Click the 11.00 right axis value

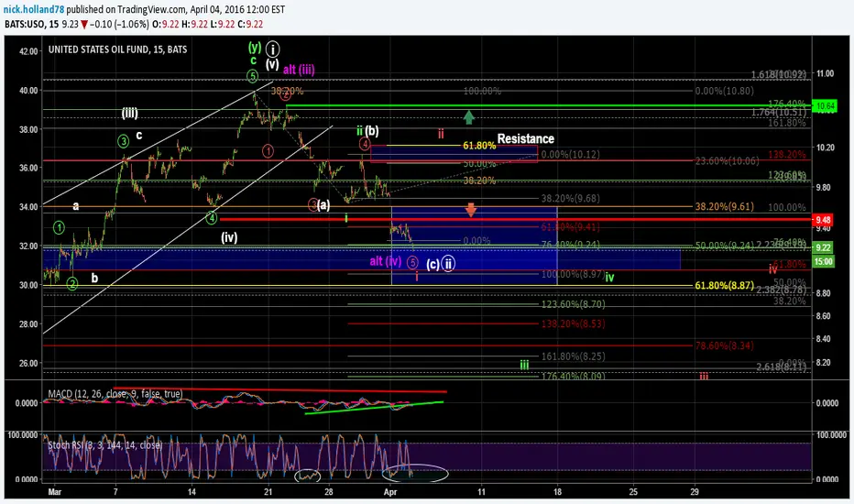coord(825,73)
